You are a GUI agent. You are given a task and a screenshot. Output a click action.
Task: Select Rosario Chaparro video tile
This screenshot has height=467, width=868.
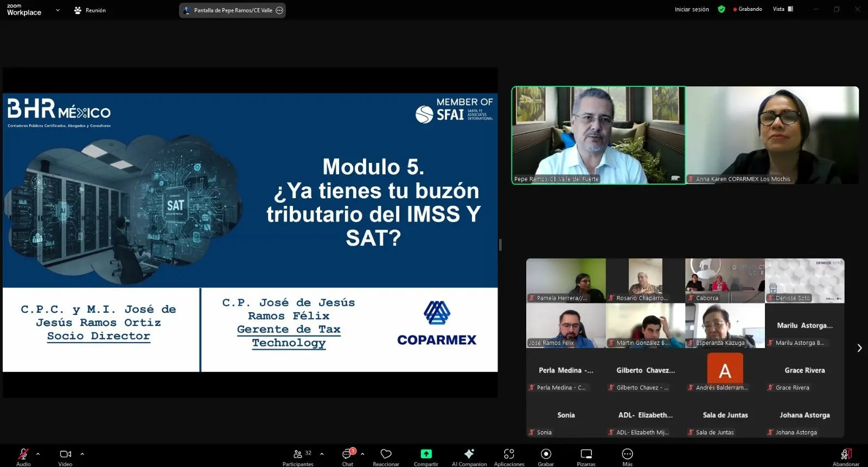[646, 281]
